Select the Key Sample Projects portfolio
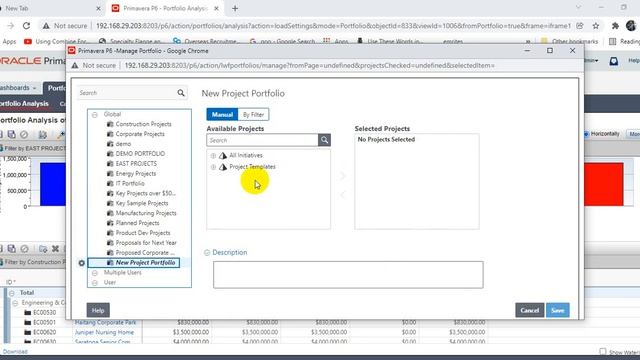The width and height of the screenshot is (640, 360). point(142,203)
